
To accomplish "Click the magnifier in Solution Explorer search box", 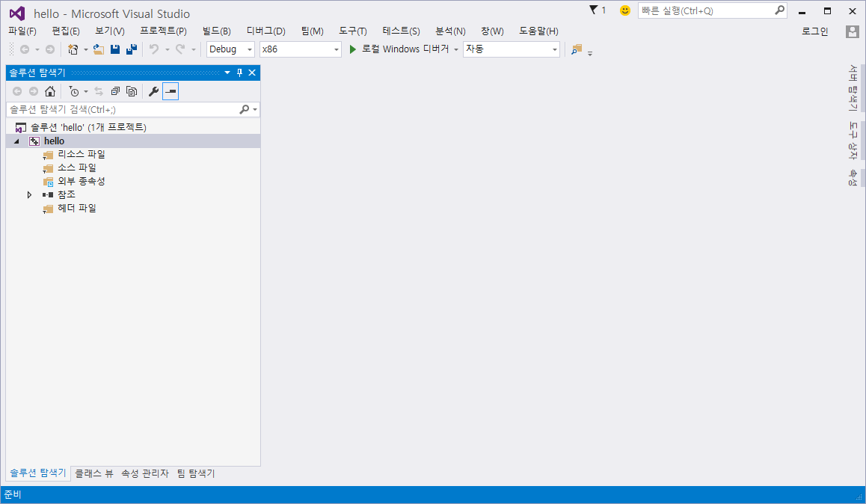I will (244, 109).
